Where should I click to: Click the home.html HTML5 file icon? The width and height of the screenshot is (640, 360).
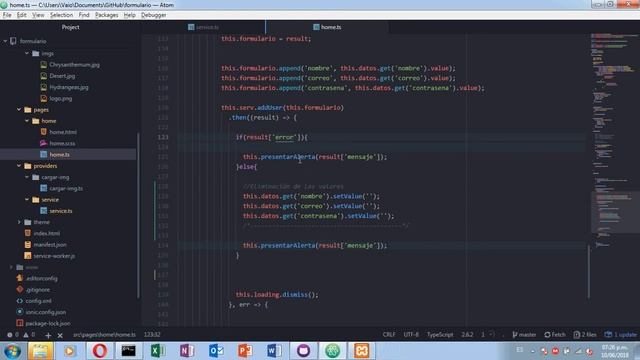tap(44, 132)
